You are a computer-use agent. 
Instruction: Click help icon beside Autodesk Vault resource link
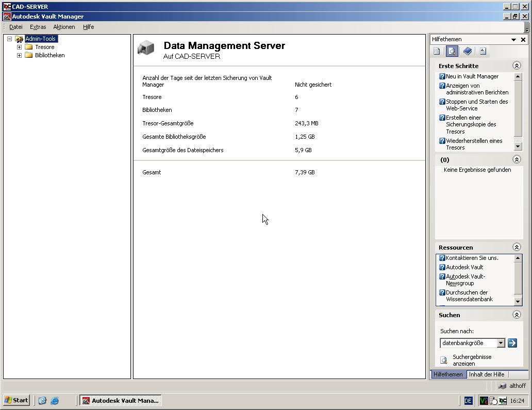click(442, 267)
